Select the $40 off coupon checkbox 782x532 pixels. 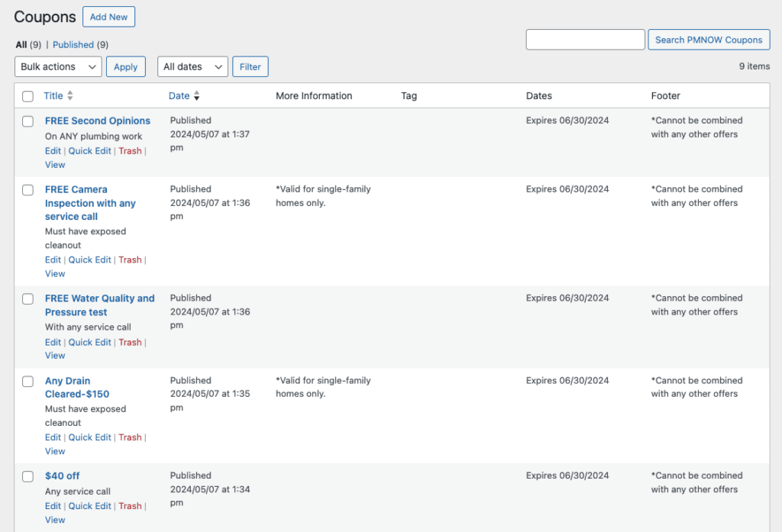point(28,476)
